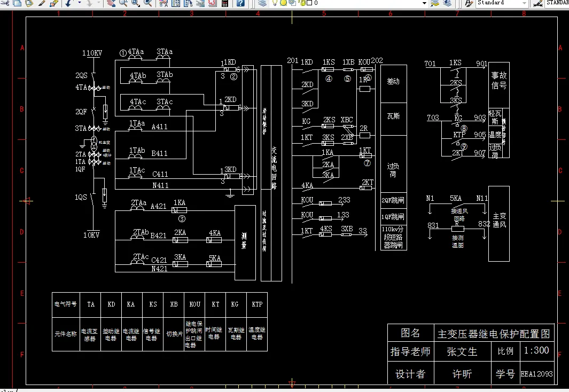Open the Redo history dropdown arrow
The image size is (569, 392).
tap(98, 3)
